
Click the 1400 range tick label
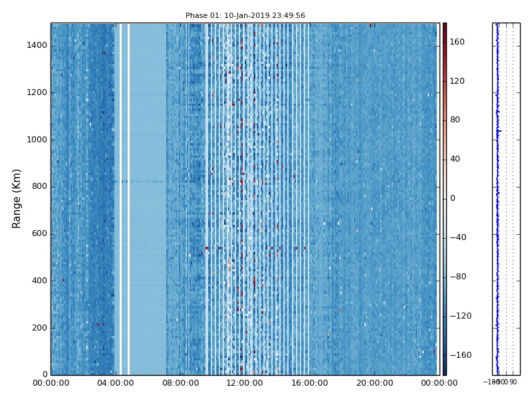pos(37,45)
